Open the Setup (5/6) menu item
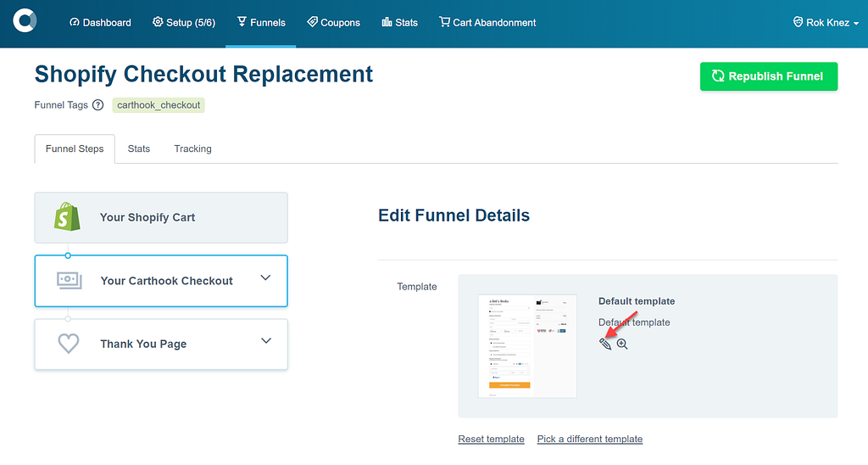868x465 pixels. (x=184, y=23)
